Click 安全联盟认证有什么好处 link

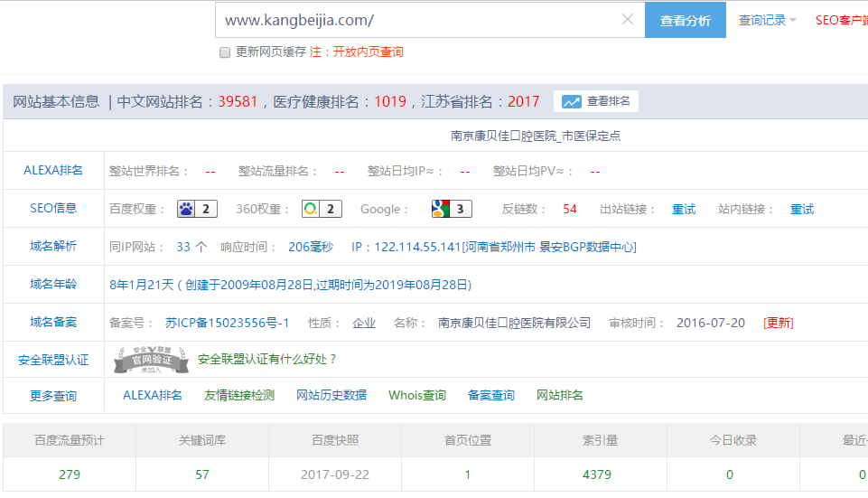[x=267, y=360]
